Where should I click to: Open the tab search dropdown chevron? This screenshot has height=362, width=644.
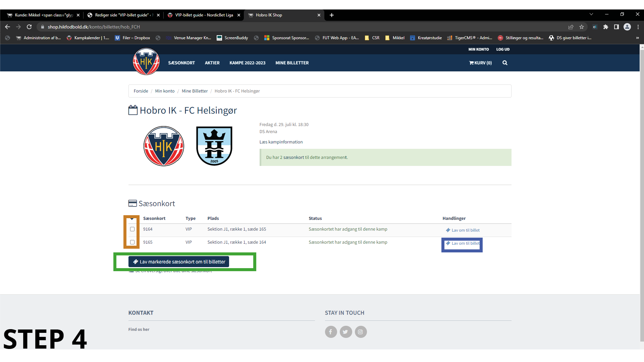point(591,14)
